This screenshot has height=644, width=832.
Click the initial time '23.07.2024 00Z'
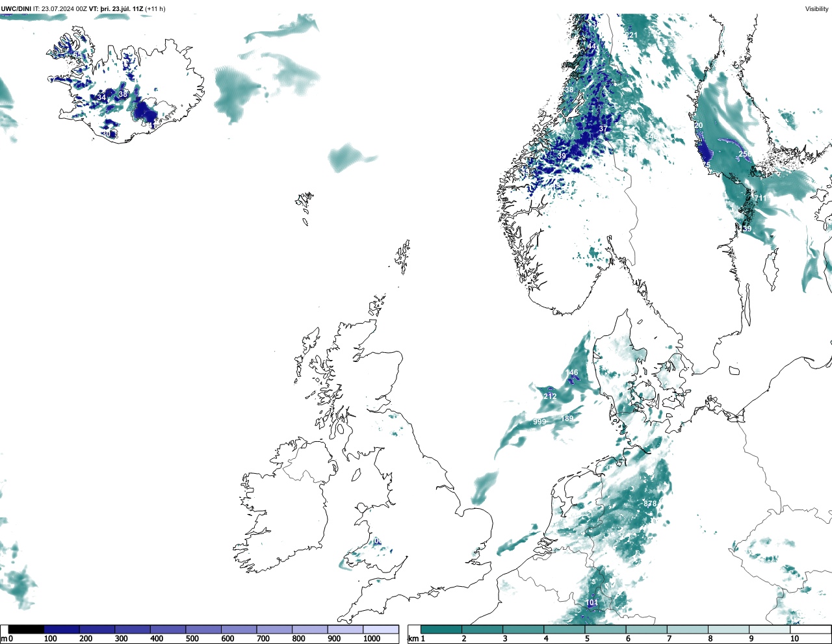coord(64,9)
